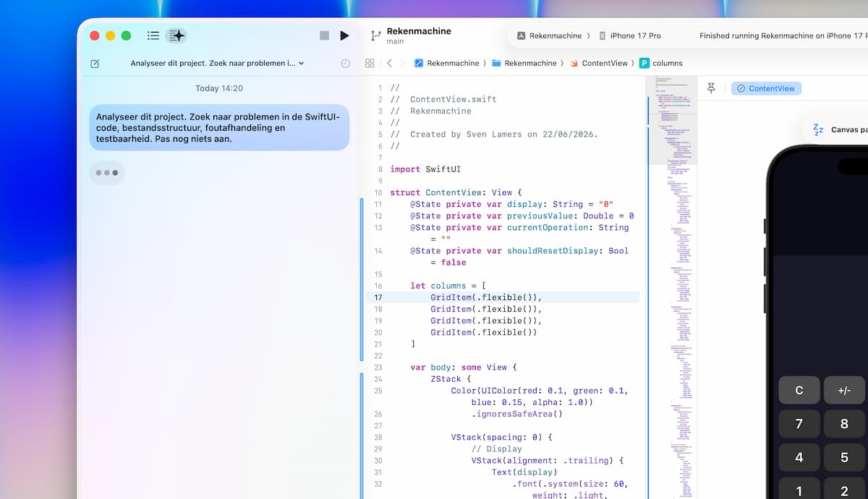Tap the +/- key in preview
The image size is (868, 499).
tap(844, 390)
